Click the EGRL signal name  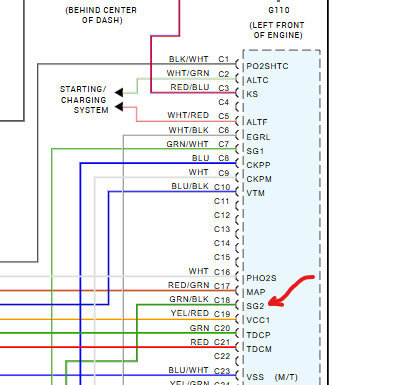258,137
